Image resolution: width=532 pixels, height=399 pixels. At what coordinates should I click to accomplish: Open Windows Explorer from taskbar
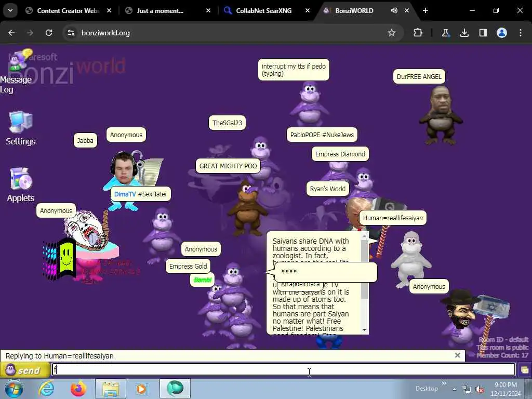[111, 389]
